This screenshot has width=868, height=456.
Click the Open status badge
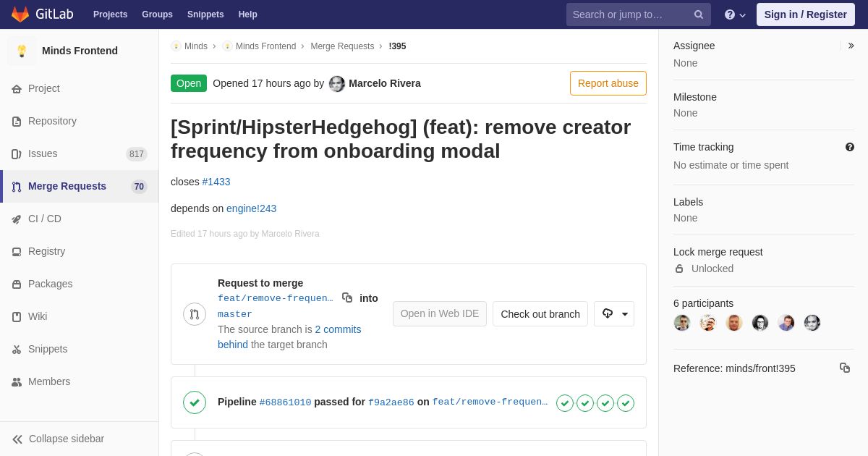click(x=189, y=83)
